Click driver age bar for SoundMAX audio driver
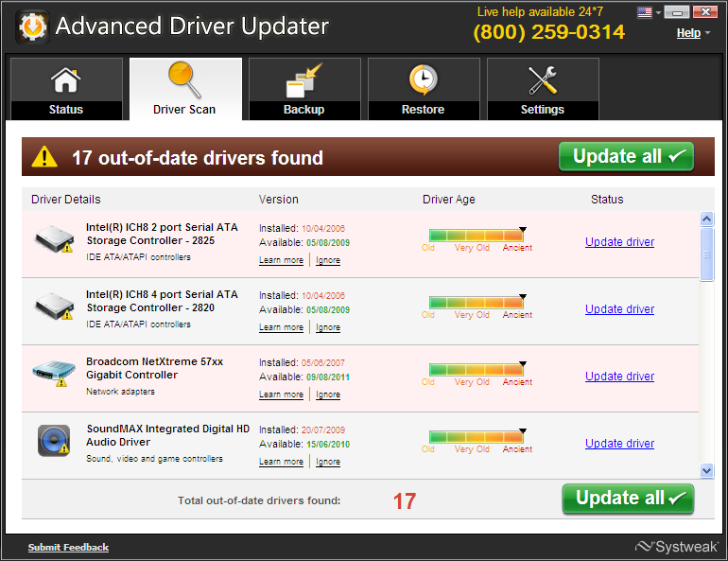728x561 pixels. pos(476,436)
